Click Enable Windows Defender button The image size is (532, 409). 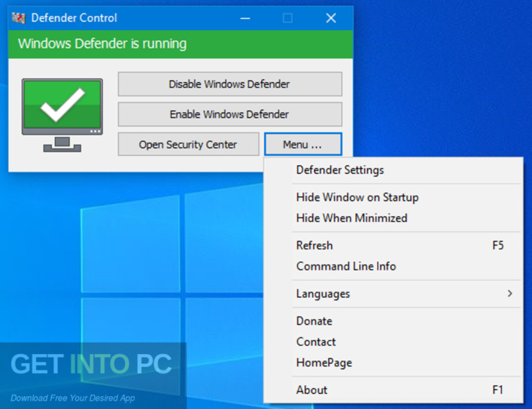(x=230, y=114)
